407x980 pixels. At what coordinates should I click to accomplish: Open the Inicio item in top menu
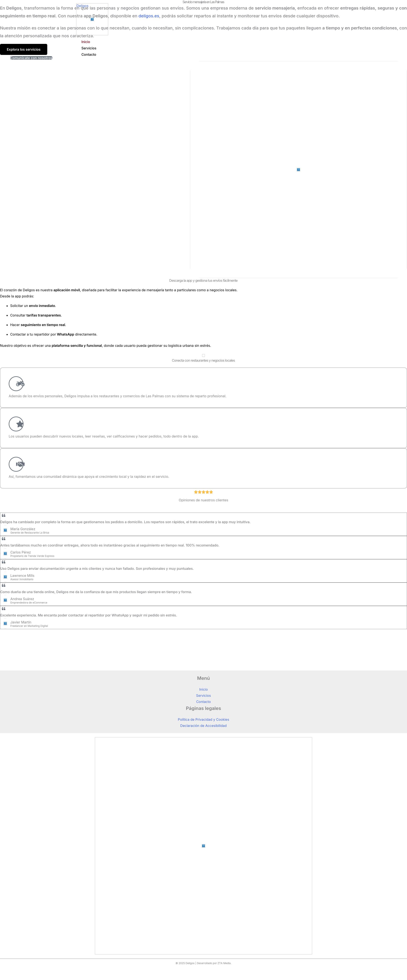(x=86, y=42)
